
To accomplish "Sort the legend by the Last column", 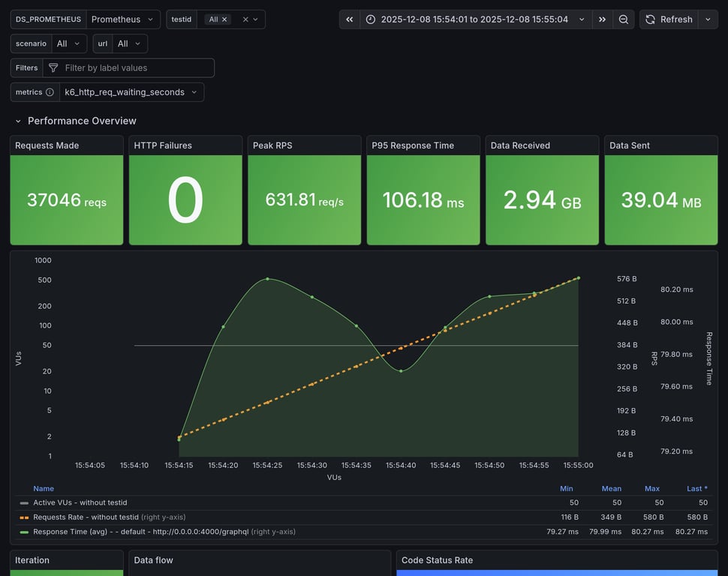I will [x=696, y=488].
